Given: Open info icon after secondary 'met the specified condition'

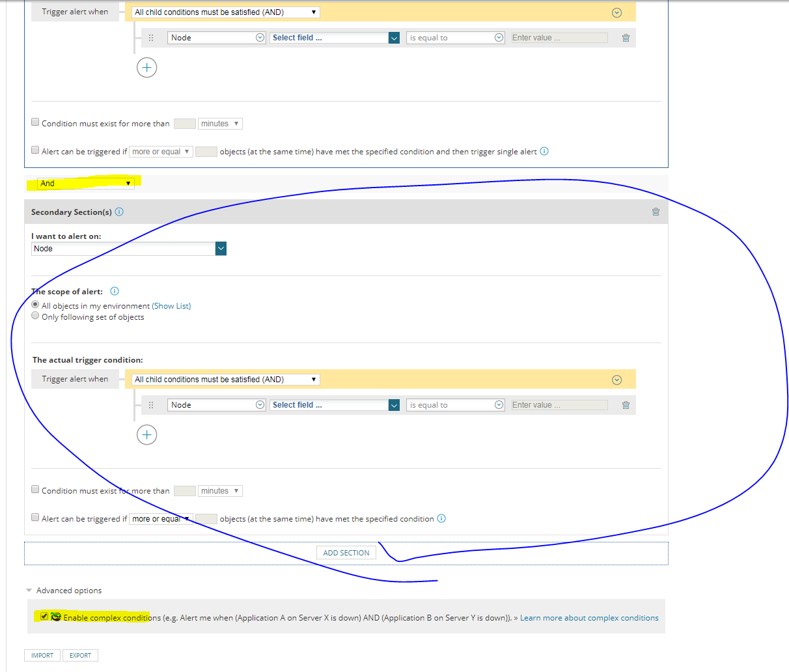Looking at the screenshot, I should (x=441, y=518).
